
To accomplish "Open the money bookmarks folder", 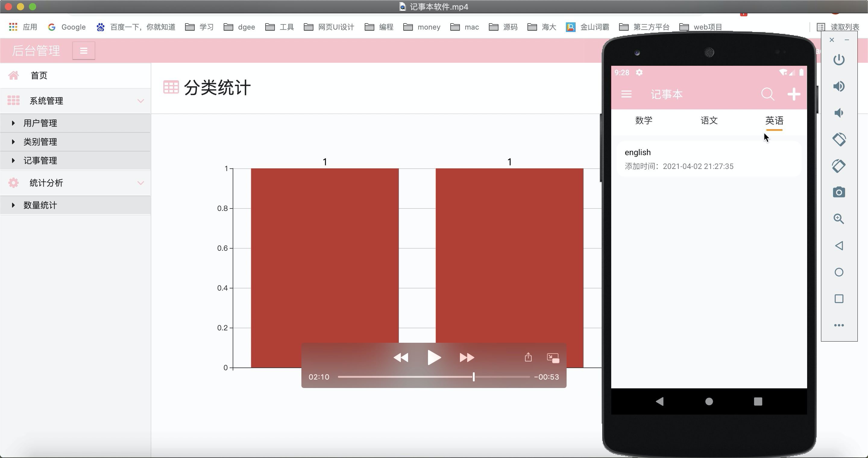I will click(x=422, y=27).
